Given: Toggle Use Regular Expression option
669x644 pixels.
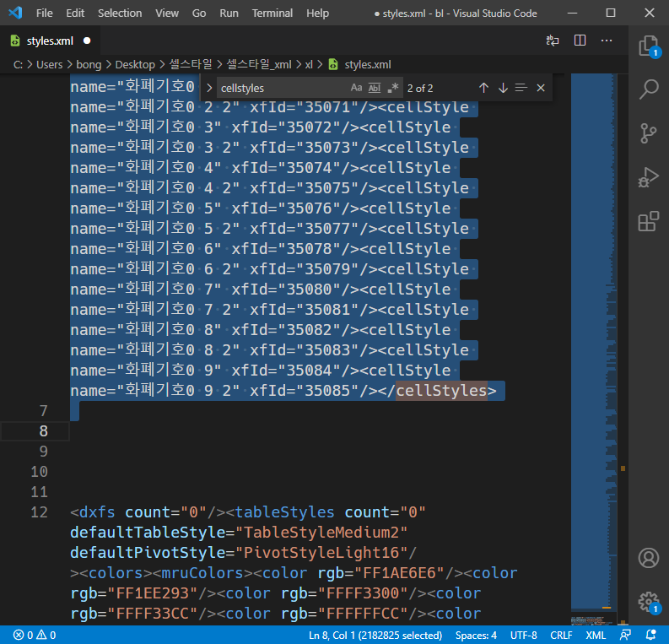Looking at the screenshot, I should tap(392, 88).
